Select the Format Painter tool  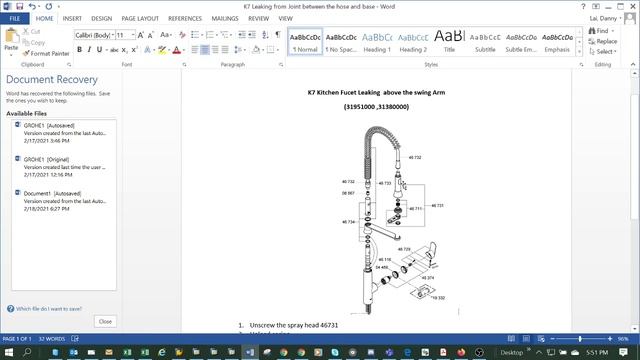[x=46, y=53]
